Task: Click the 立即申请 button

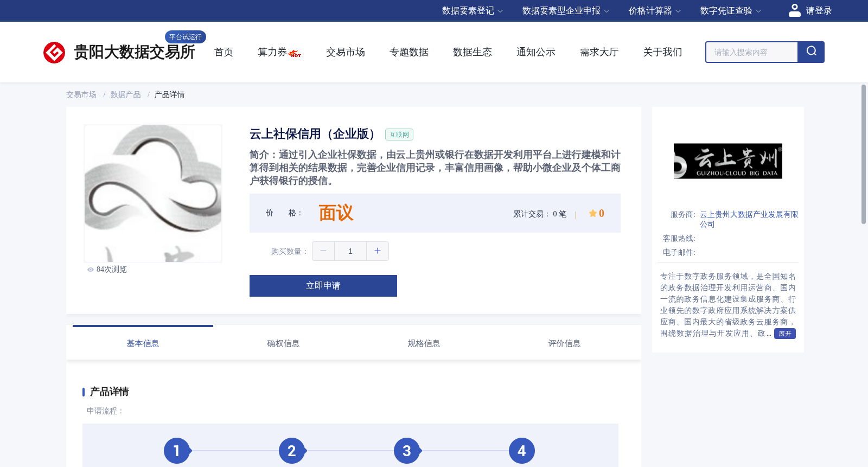Action: click(x=323, y=286)
